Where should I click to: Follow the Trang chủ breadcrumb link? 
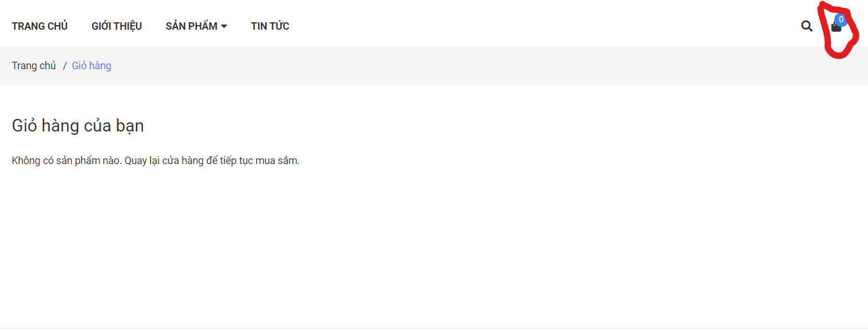click(34, 66)
